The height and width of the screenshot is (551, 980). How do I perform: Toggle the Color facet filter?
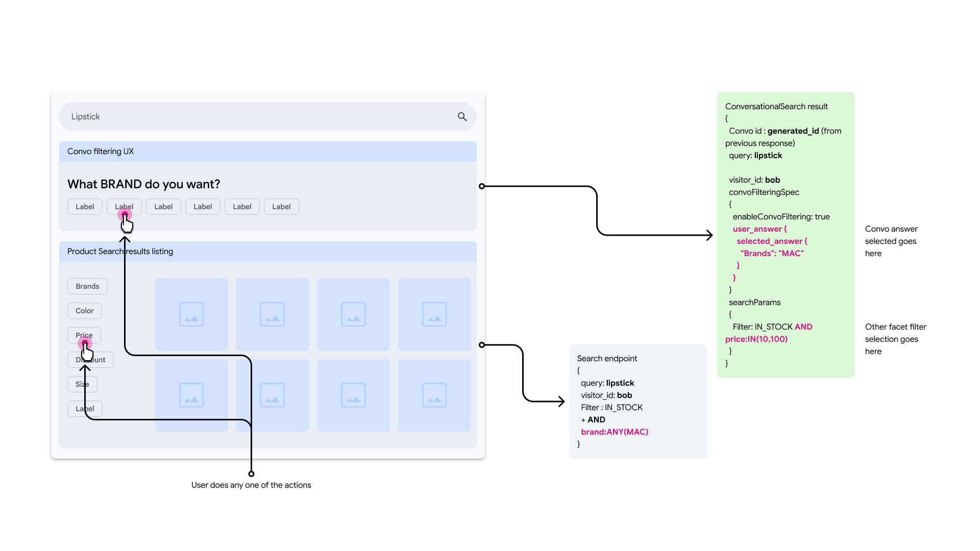click(x=84, y=310)
